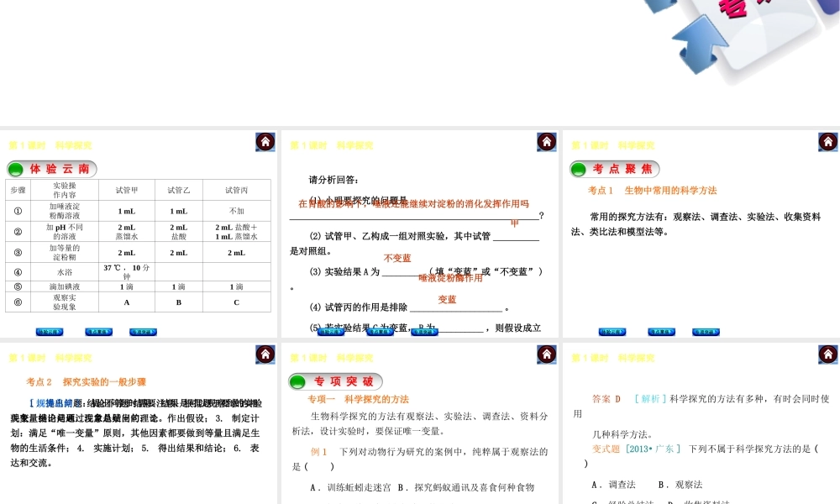Click the 答案 D text

click(x=606, y=399)
